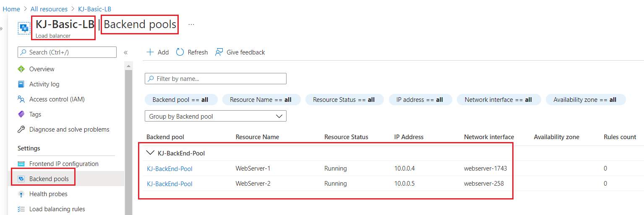Viewport: 644px width, 215px height.
Task: Open Load balancing rules settings
Action: pyautogui.click(x=57, y=209)
